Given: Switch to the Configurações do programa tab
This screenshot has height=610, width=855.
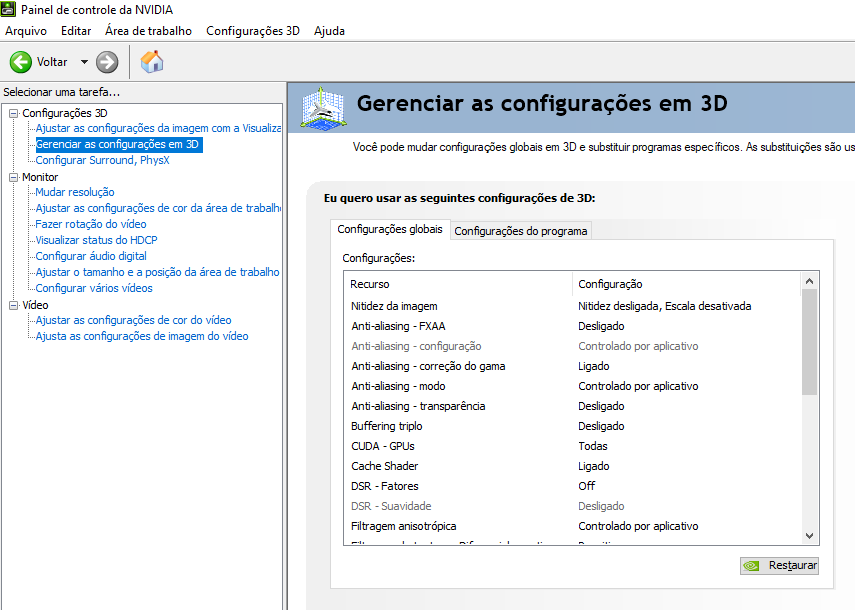Looking at the screenshot, I should pos(521,231).
